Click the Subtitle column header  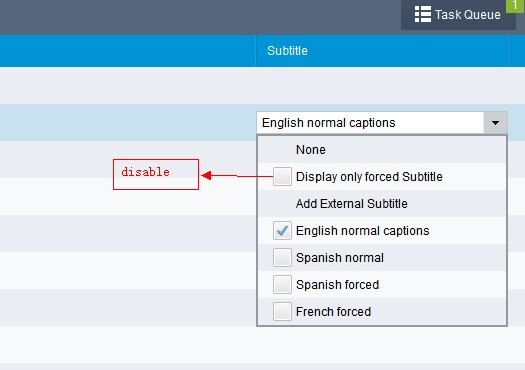(383, 51)
